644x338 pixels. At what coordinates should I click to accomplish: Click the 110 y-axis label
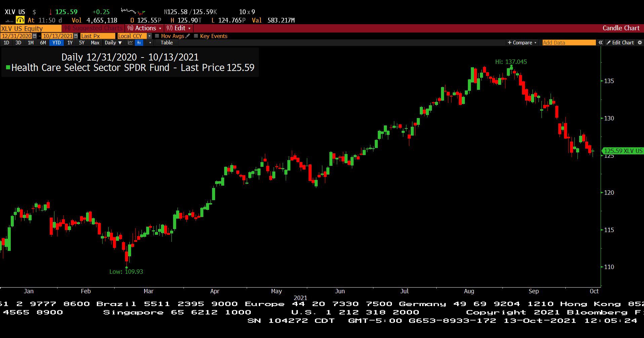coord(609,267)
